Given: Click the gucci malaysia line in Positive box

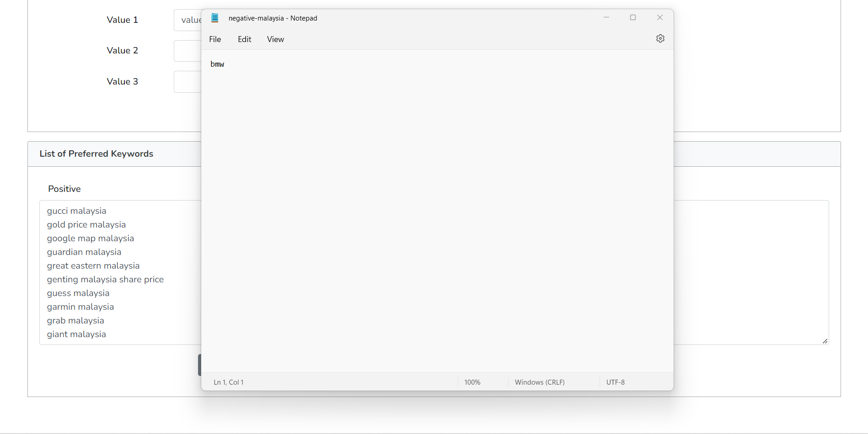Looking at the screenshot, I should click(x=76, y=211).
